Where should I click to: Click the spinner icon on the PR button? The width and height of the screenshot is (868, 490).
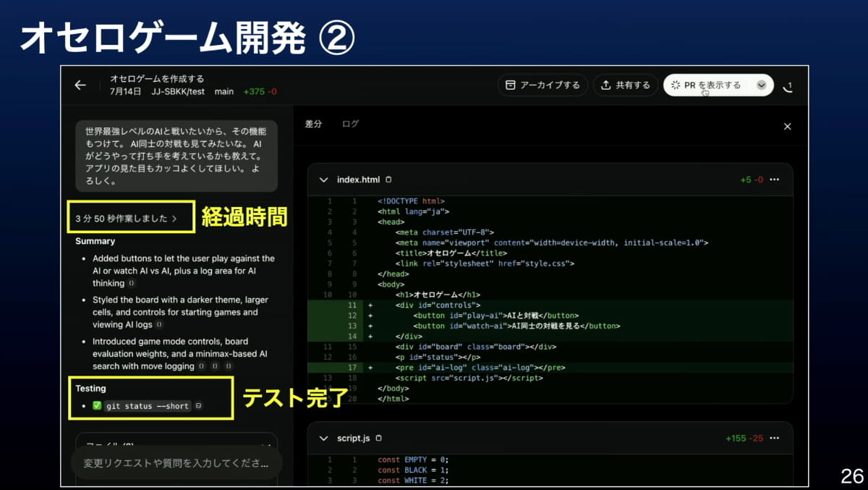[x=674, y=85]
